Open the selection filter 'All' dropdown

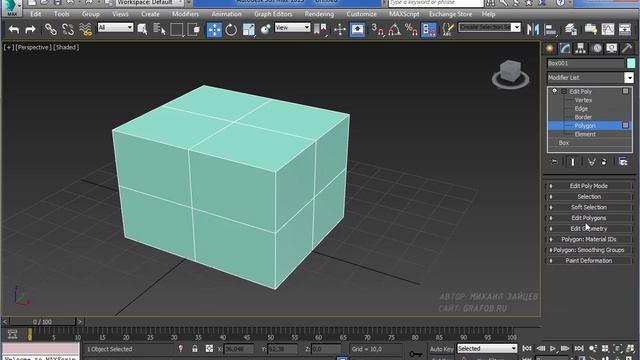point(116,27)
